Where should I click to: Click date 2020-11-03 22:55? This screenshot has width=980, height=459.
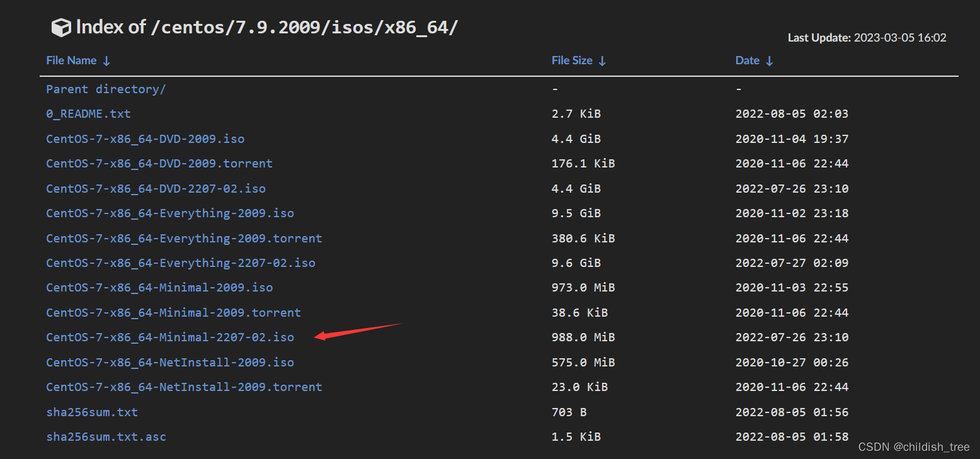792,288
